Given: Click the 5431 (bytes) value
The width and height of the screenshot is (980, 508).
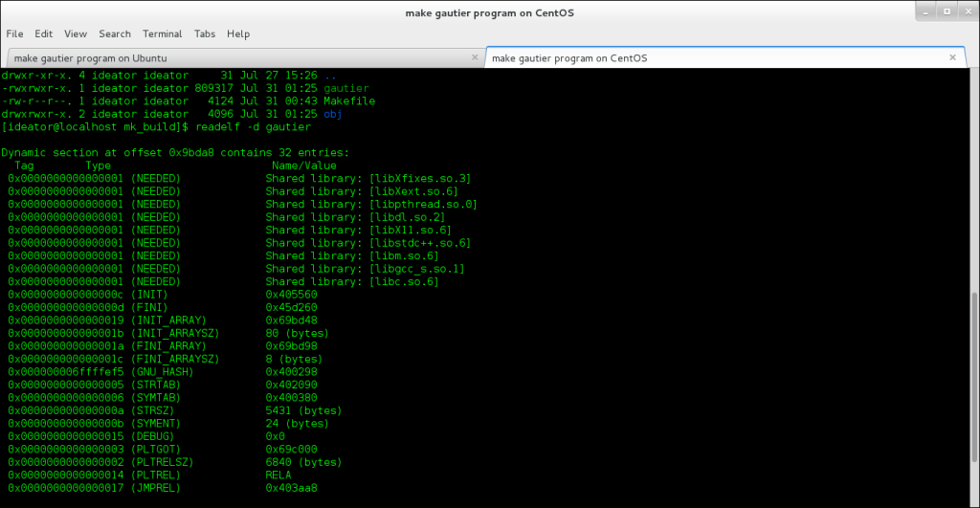Looking at the screenshot, I should click(303, 410).
